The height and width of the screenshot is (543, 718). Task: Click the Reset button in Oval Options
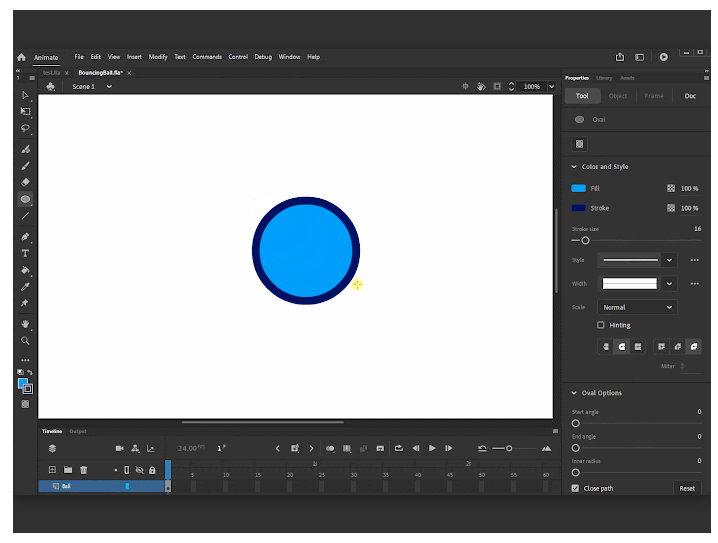(x=687, y=489)
